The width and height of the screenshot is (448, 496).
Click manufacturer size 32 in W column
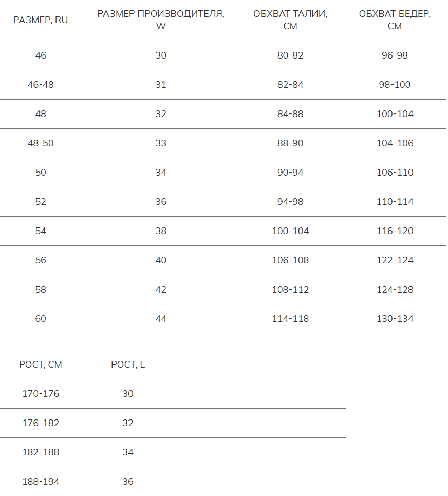click(x=161, y=114)
